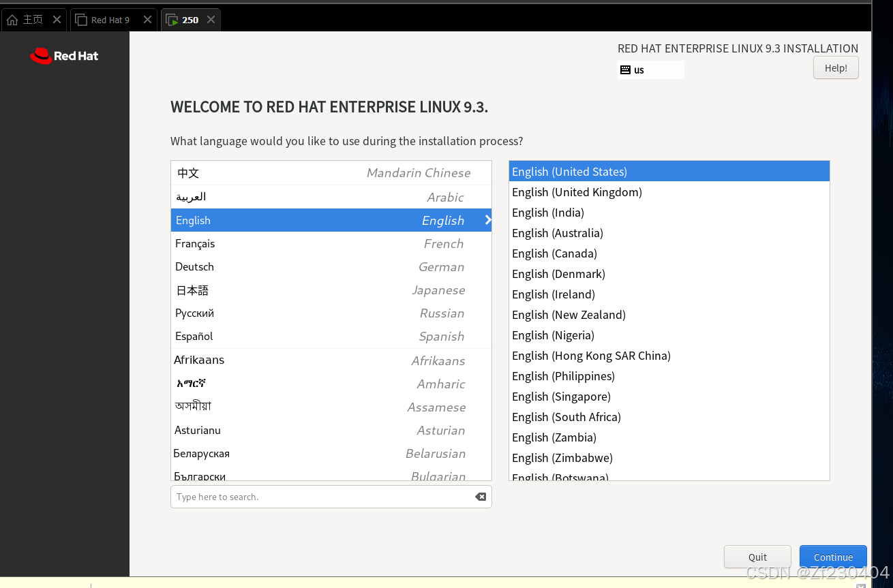The height and width of the screenshot is (588, 893).
Task: Select English (Denmark) locale
Action: pos(669,274)
